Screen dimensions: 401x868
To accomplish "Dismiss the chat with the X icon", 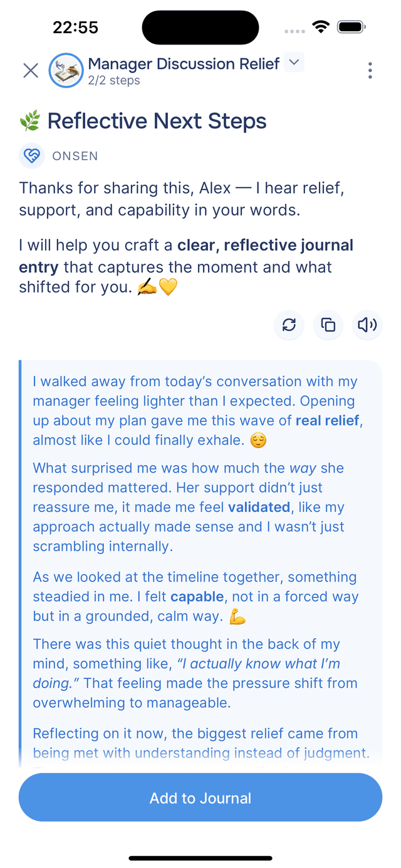I will tap(30, 70).
